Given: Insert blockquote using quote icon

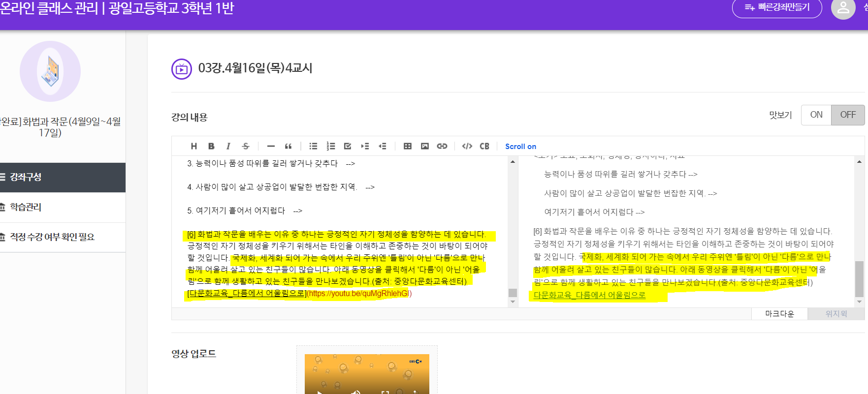Looking at the screenshot, I should tap(289, 146).
